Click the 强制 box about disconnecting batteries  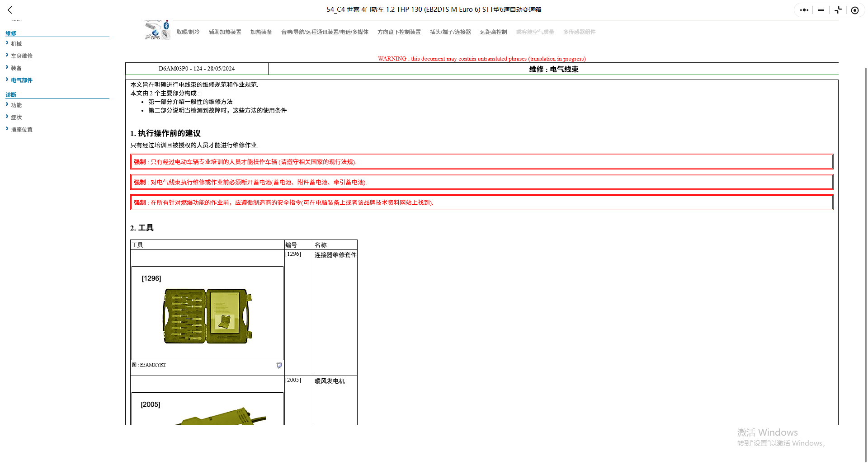[482, 182]
